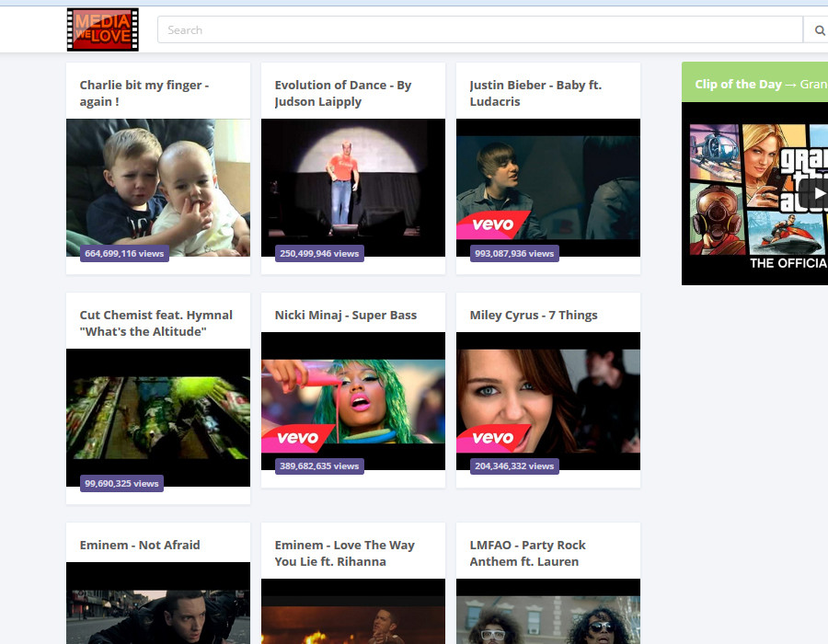The height and width of the screenshot is (644, 828).
Task: Open the Grand Theft Auto clip artwork
Action: tap(754, 193)
